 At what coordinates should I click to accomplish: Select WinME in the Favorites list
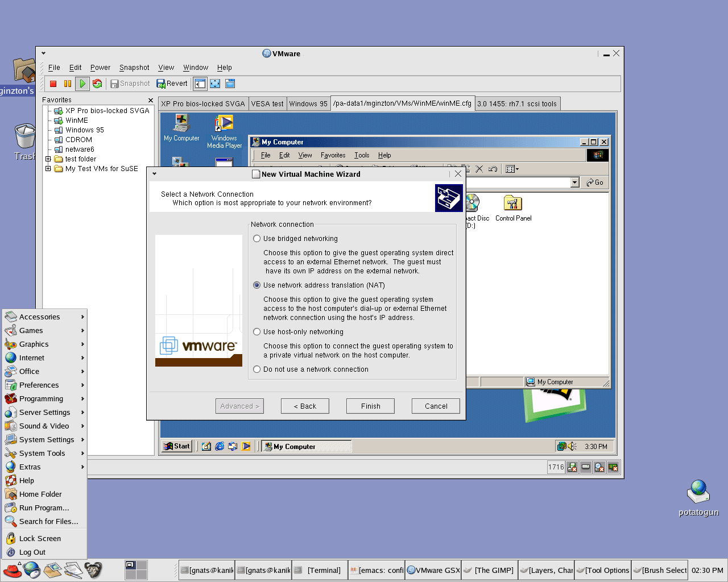76,120
